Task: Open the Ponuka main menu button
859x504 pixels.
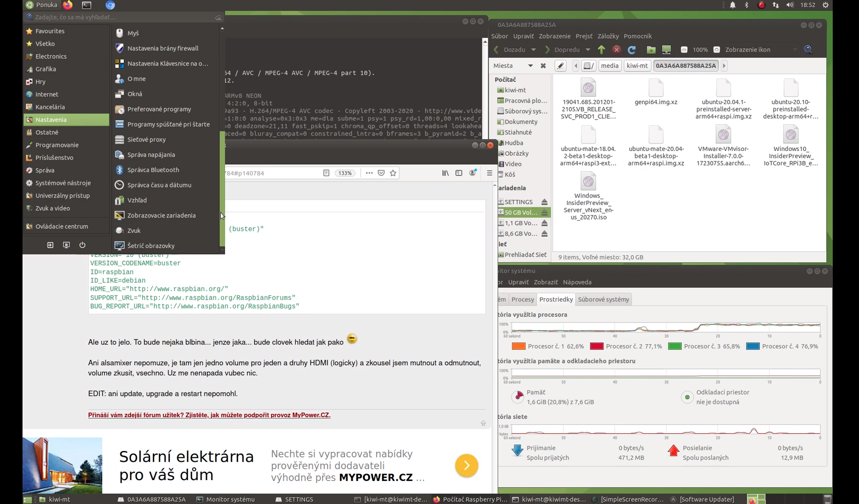Action: tap(41, 5)
